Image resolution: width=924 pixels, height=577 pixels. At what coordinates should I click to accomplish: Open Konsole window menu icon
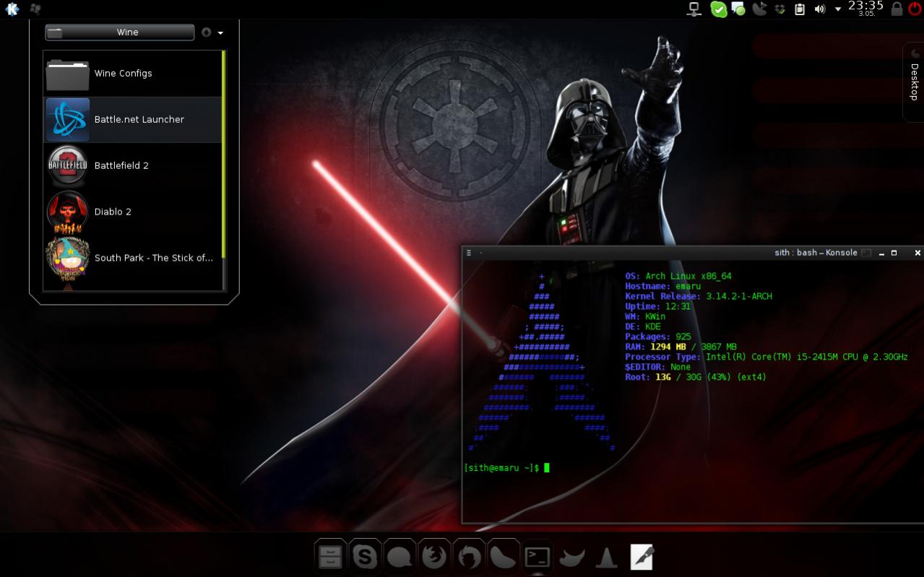point(469,253)
